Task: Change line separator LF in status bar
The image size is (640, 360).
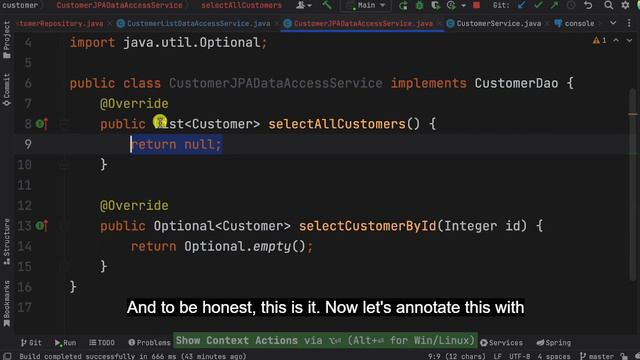Action: pos(497,356)
